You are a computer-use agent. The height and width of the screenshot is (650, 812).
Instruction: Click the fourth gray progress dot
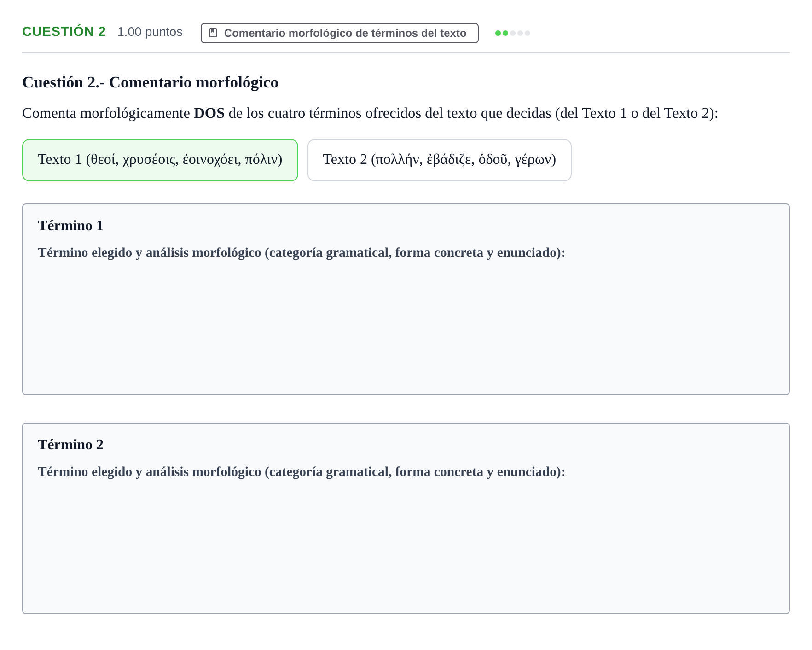(520, 33)
